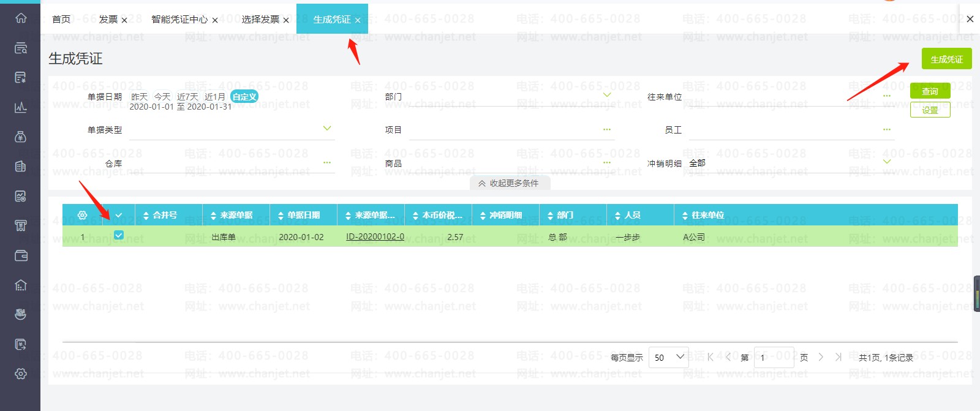
Task: Go to the first page
Action: coord(710,357)
